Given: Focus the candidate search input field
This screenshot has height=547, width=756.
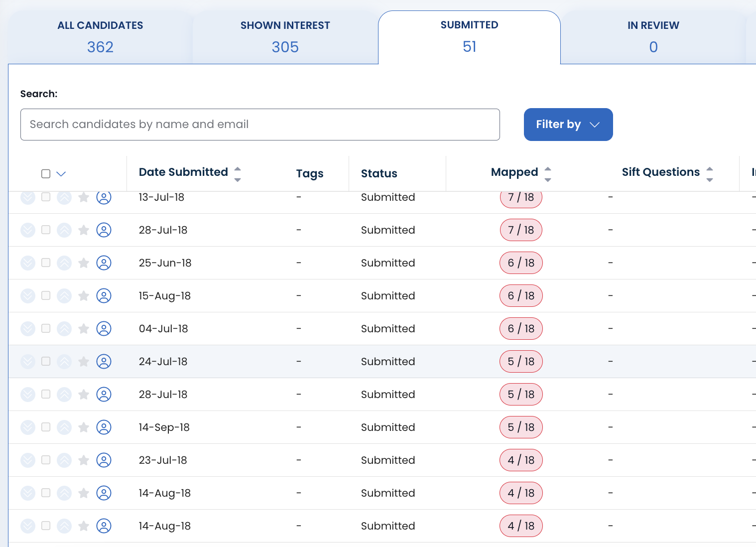Looking at the screenshot, I should pos(260,125).
